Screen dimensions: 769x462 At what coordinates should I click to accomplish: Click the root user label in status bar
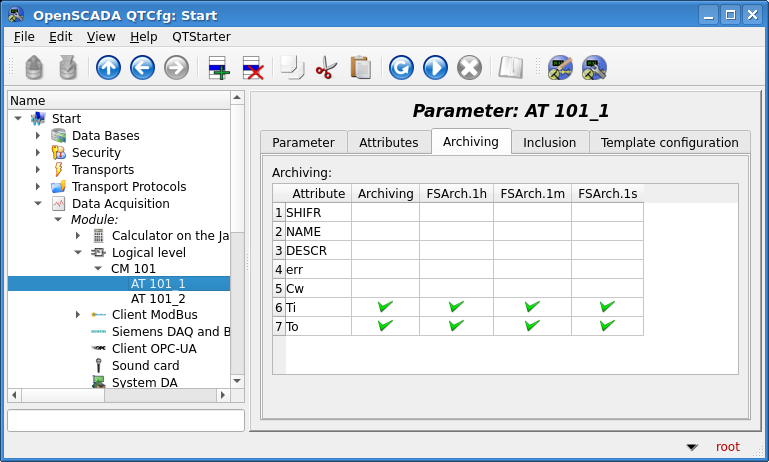click(x=727, y=447)
